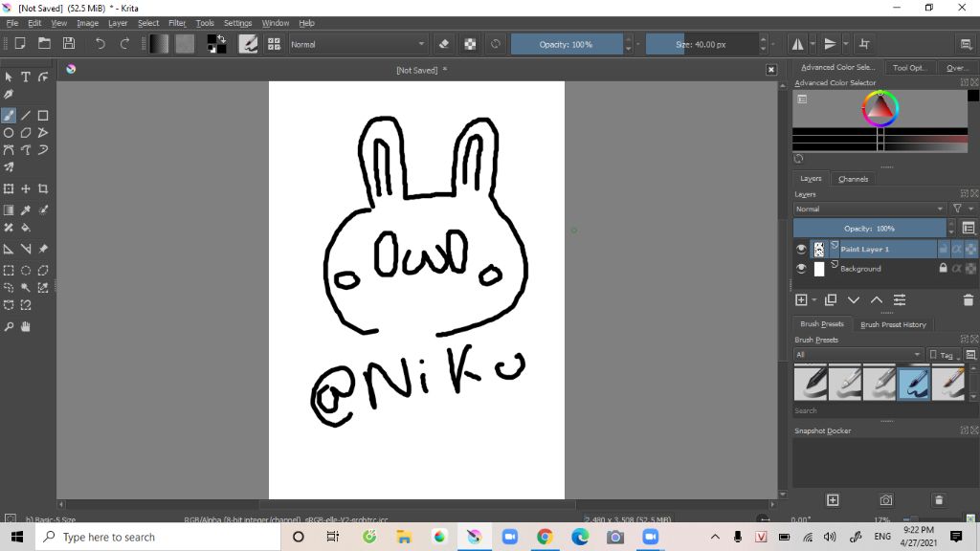Move layer down in stack
Screen dimensions: 980x551
point(854,299)
